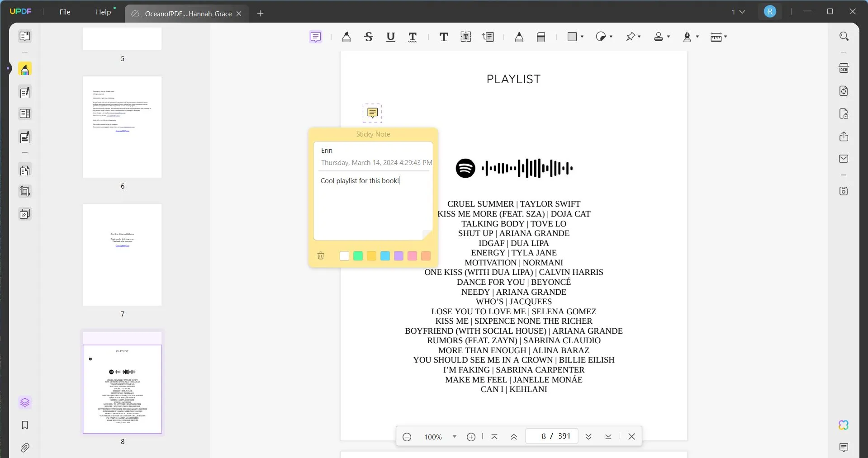
Task: Open the window count dropdown
Action: 738,12
